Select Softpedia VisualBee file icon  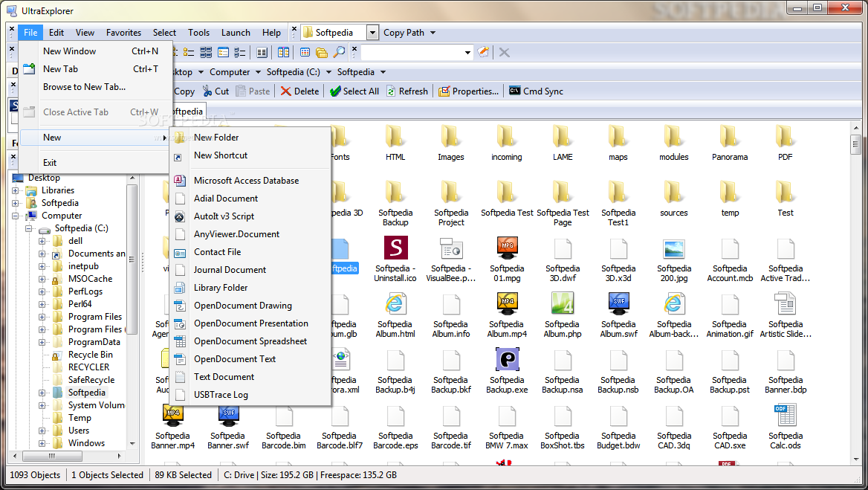point(451,248)
